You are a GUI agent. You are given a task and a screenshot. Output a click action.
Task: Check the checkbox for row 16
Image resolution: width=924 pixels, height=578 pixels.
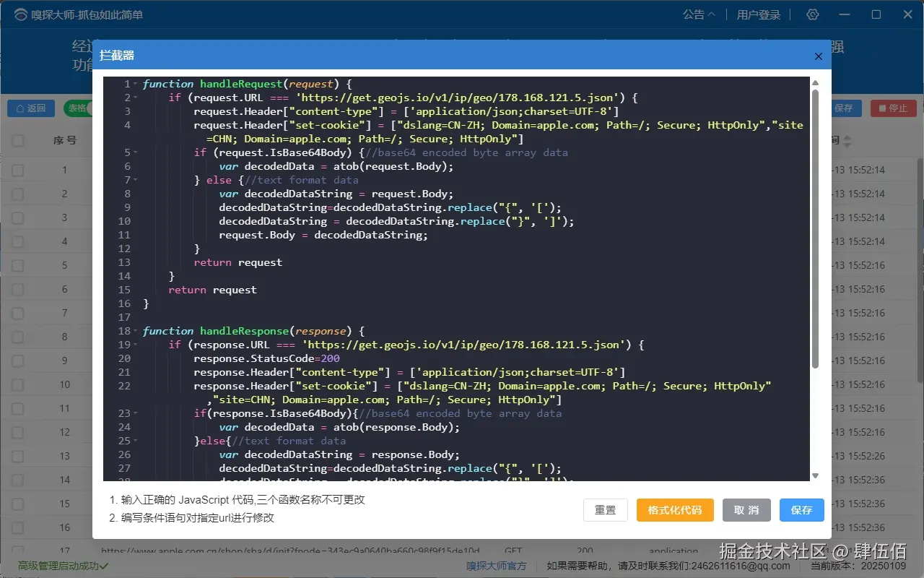(x=18, y=528)
